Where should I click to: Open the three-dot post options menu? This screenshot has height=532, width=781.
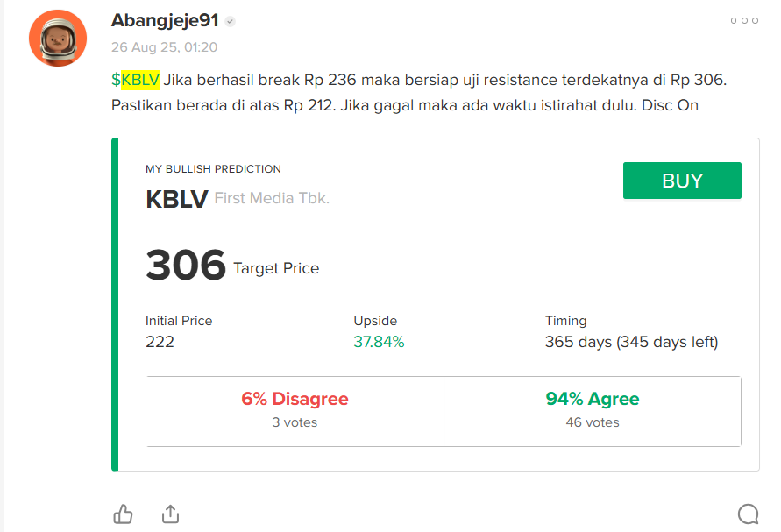[x=744, y=20]
